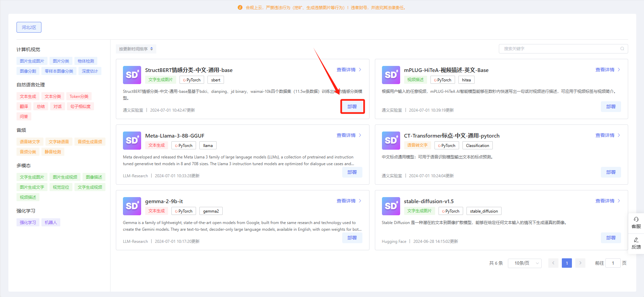Viewport: 644px width, 297px height.
Task: Filter by 视频描述 sidebar tag
Action: pyautogui.click(x=28, y=197)
